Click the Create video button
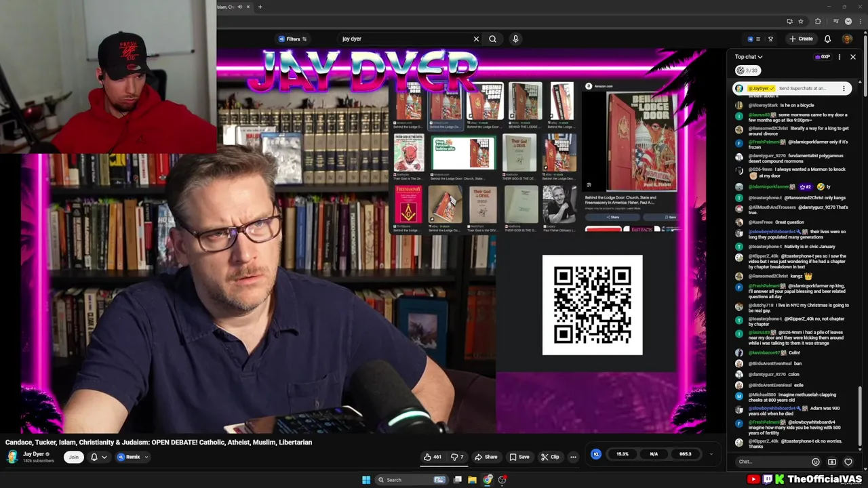868x488 pixels. pos(801,39)
